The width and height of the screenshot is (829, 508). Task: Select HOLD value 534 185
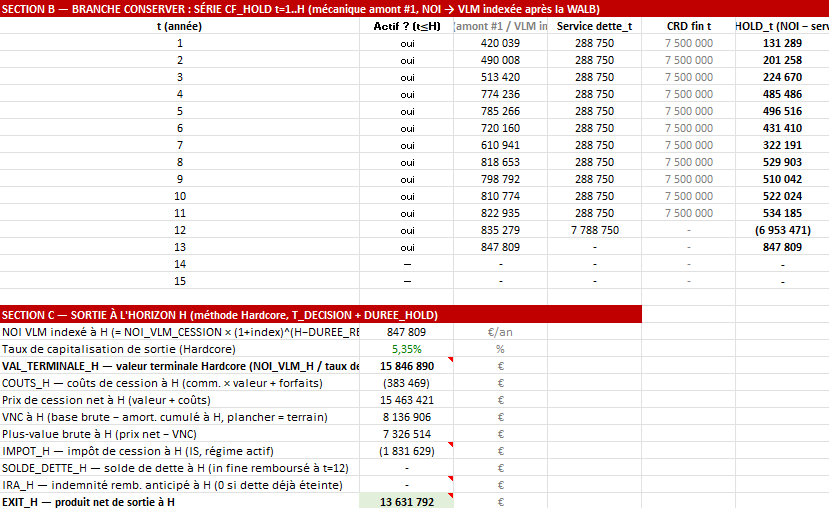[x=782, y=213]
